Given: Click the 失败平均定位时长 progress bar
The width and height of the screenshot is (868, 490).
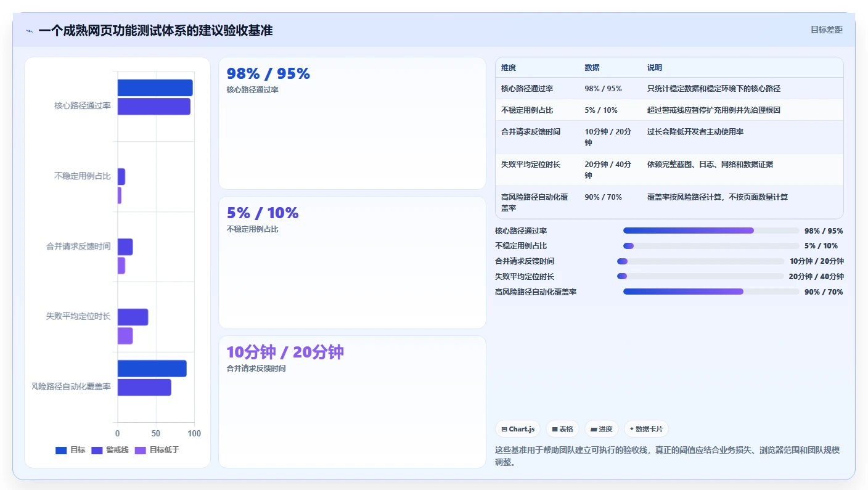Looking at the screenshot, I should click(x=700, y=276).
